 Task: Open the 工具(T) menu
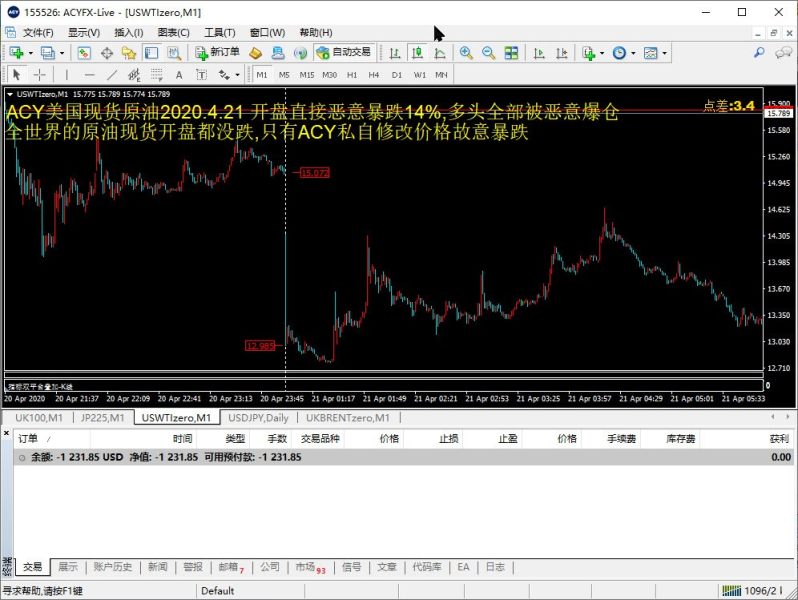[x=220, y=33]
